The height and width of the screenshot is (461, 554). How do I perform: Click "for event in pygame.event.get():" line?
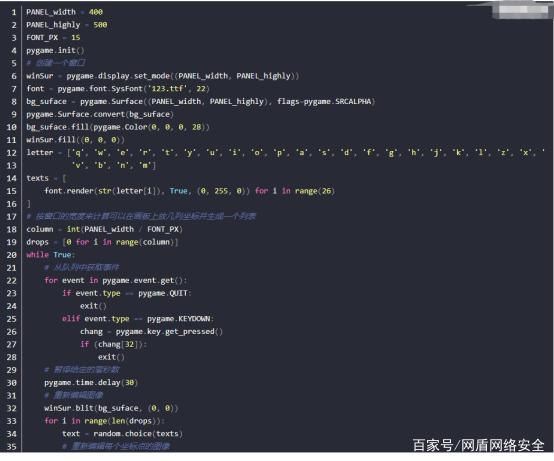116,280
